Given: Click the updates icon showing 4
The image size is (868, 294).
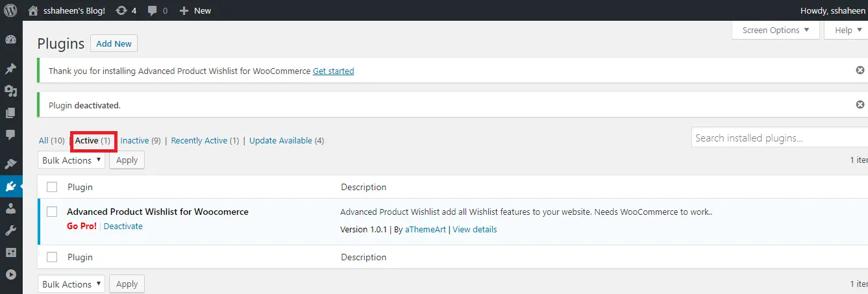Looking at the screenshot, I should (x=126, y=10).
